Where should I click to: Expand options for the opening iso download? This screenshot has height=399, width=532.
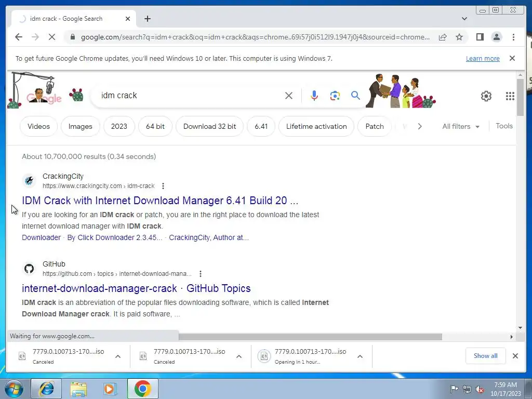point(360,356)
